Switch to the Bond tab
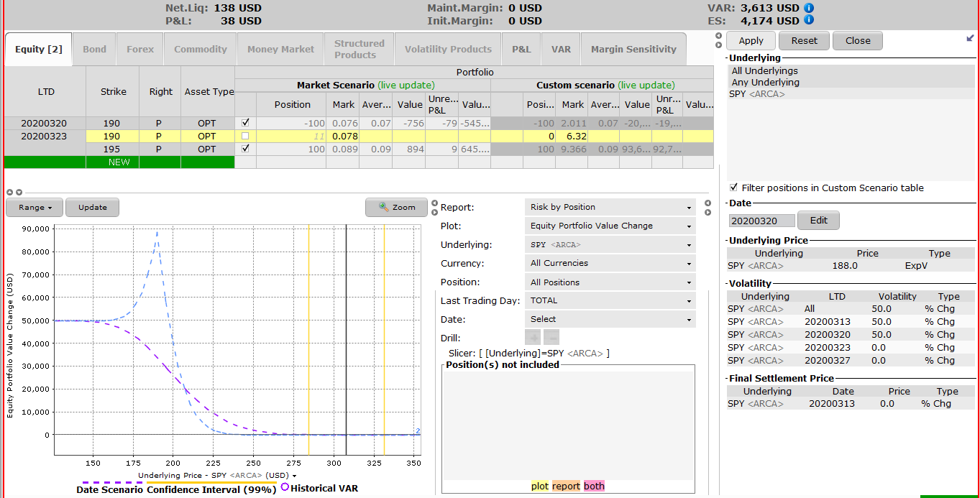The image size is (980, 498). pyautogui.click(x=94, y=49)
